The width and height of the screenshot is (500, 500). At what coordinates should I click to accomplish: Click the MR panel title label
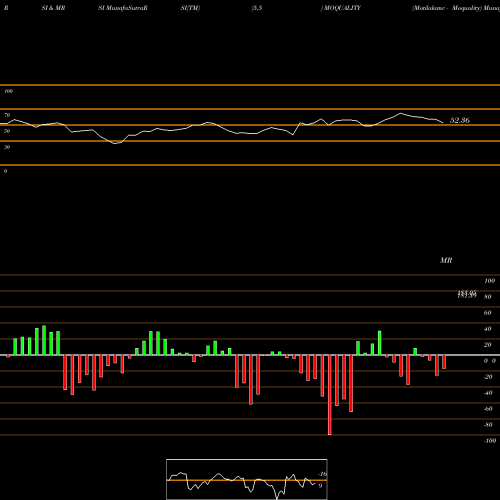446,260
